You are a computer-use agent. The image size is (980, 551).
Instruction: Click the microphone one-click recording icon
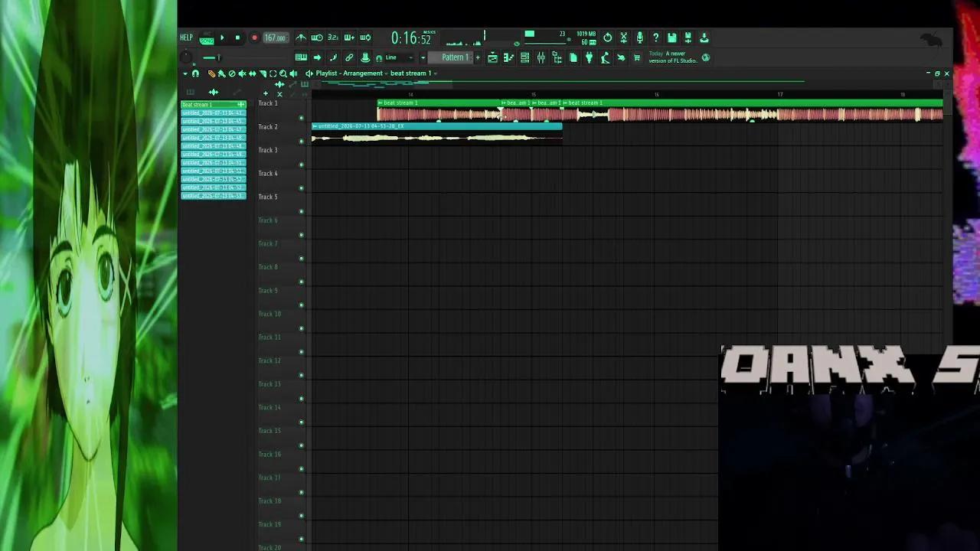point(640,37)
